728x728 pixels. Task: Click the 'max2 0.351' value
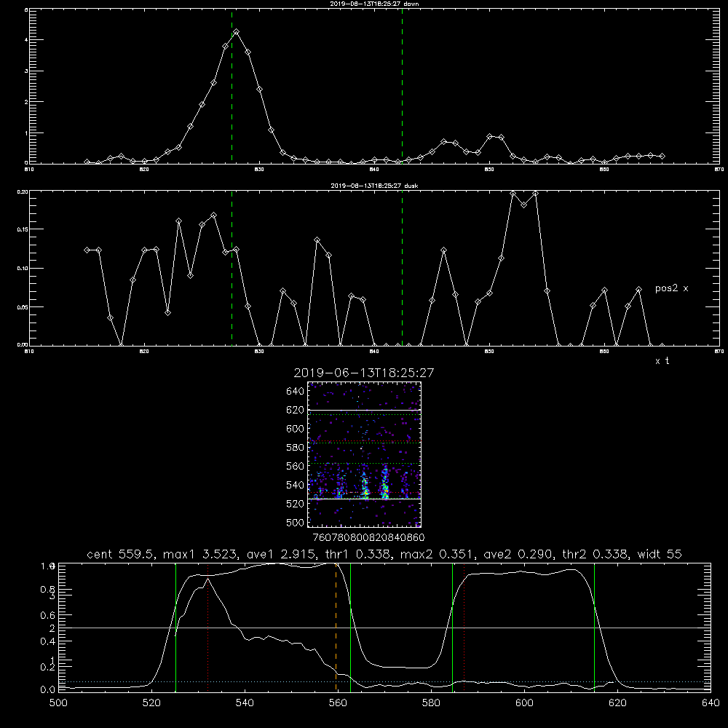tap(438, 554)
